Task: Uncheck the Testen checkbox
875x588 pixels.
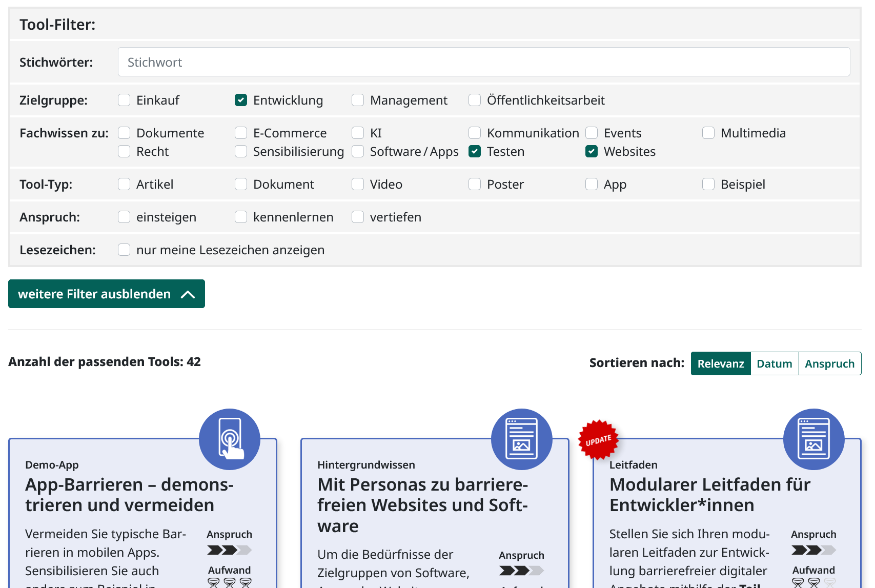Action: tap(475, 151)
